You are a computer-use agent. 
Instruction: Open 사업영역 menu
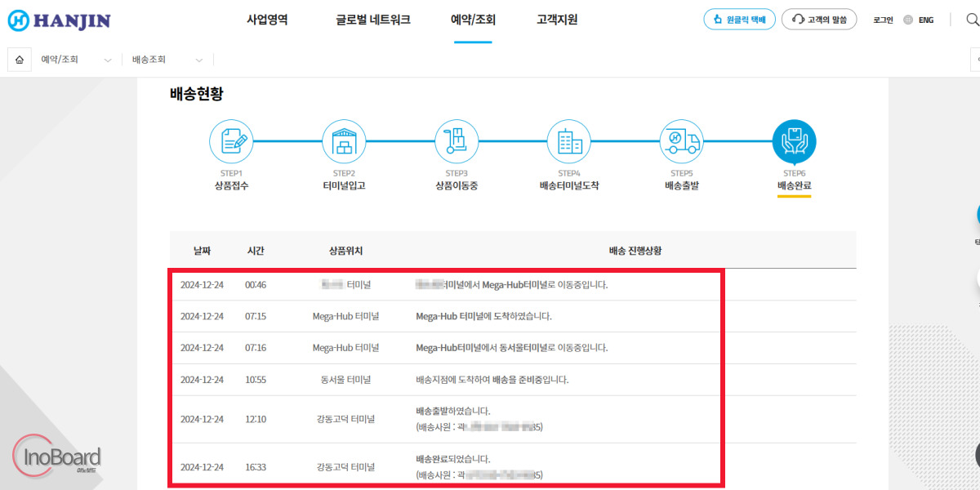pos(267,20)
